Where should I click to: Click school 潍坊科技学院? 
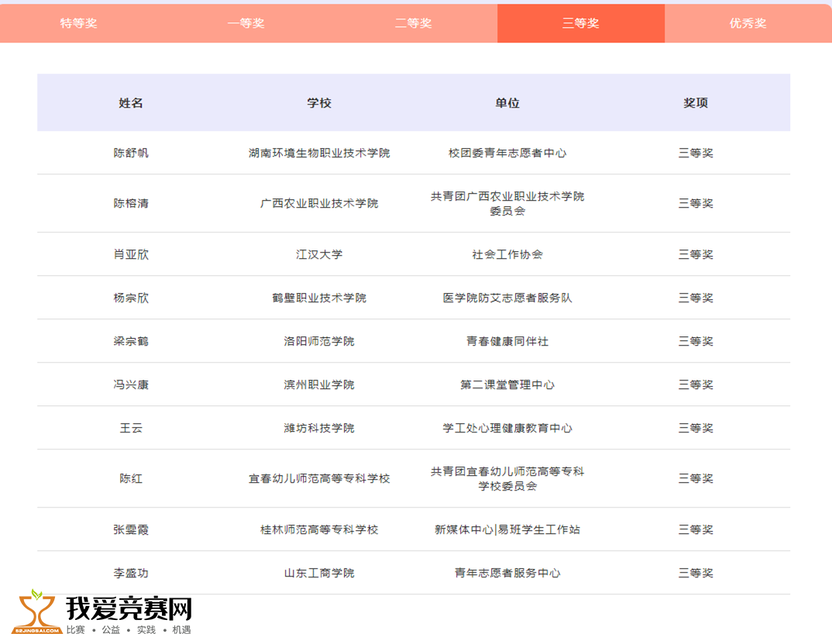[319, 429]
